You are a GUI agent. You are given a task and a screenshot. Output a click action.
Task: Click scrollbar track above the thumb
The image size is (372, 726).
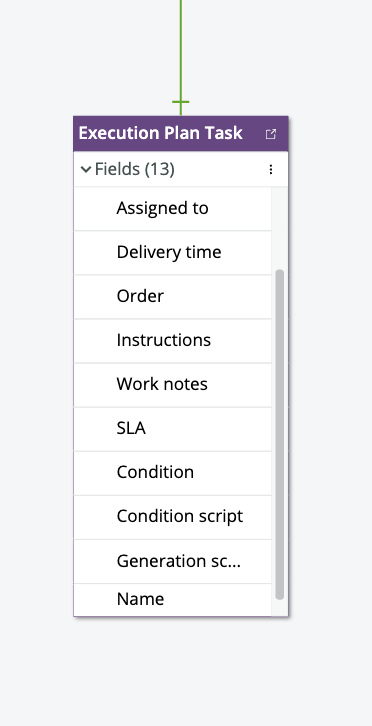coord(279,228)
